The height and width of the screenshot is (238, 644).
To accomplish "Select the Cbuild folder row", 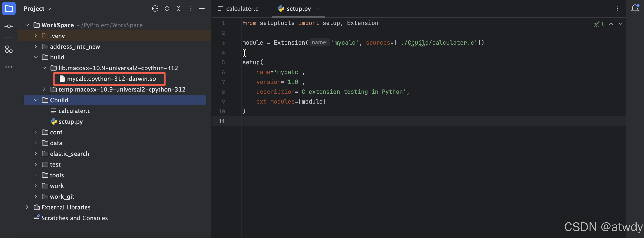I will (115, 100).
